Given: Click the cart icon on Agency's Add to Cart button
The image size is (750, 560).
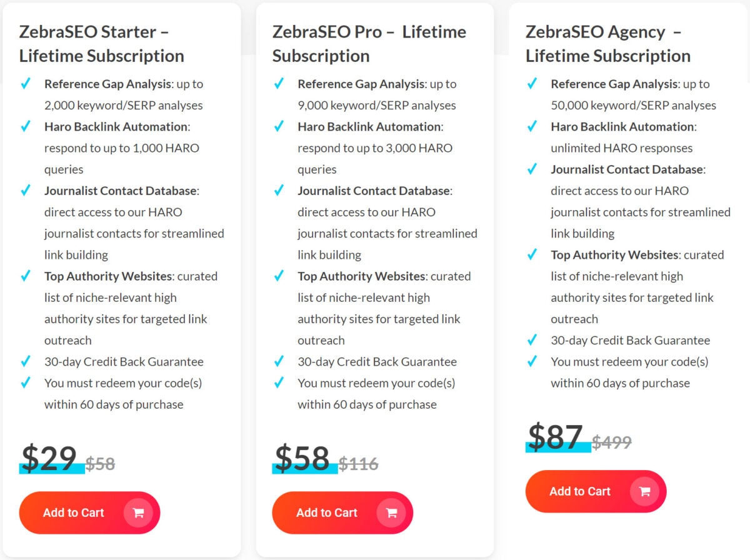Looking at the screenshot, I should point(645,491).
